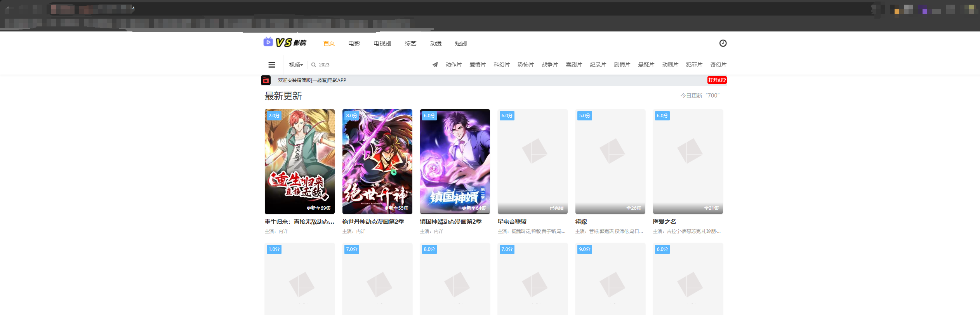Switch to the 动漫 tab
The width and height of the screenshot is (980, 315).
pyautogui.click(x=436, y=43)
